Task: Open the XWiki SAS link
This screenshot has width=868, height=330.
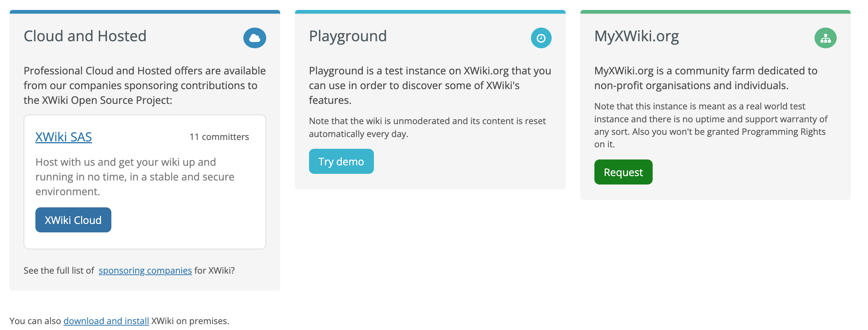Action: tap(63, 137)
